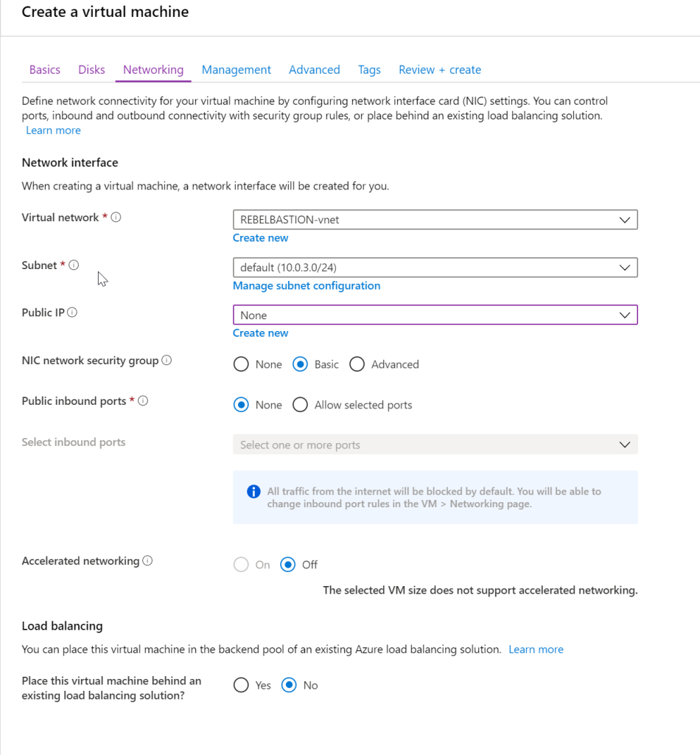
Task: Set NIC network security group to None
Action: pyautogui.click(x=241, y=363)
